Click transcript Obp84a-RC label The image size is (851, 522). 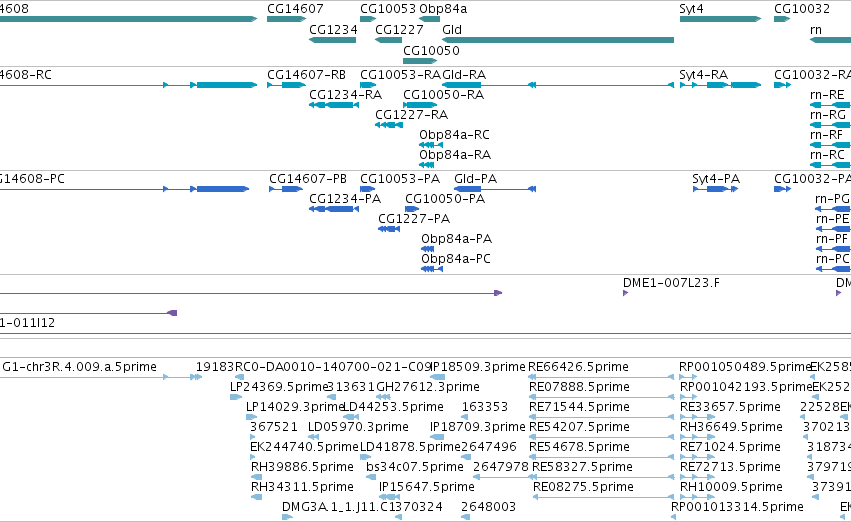pos(454,135)
